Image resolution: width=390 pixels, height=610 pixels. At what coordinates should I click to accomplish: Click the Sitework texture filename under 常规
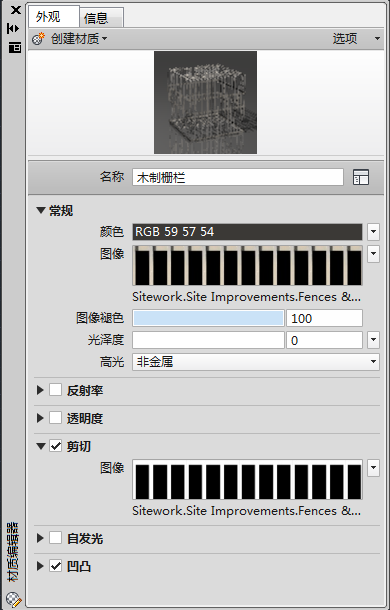pos(246,297)
